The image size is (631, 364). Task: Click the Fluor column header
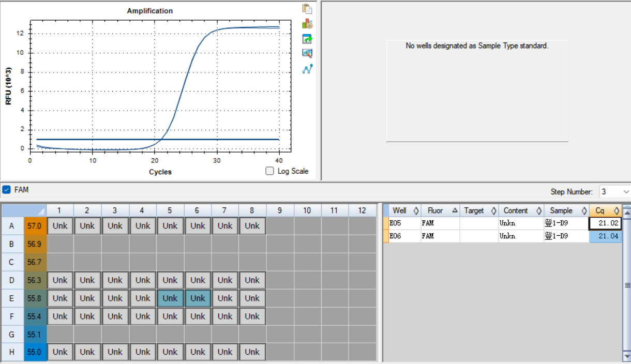(x=440, y=210)
